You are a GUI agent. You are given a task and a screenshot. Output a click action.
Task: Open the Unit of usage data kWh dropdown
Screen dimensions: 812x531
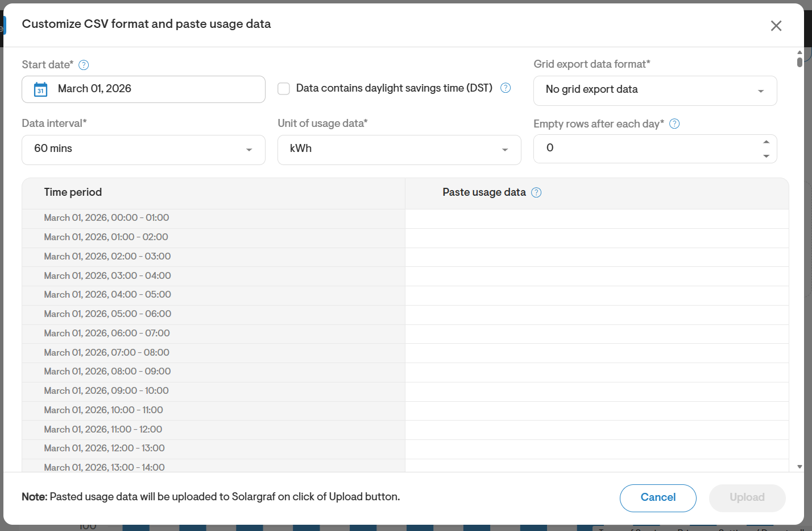399,150
